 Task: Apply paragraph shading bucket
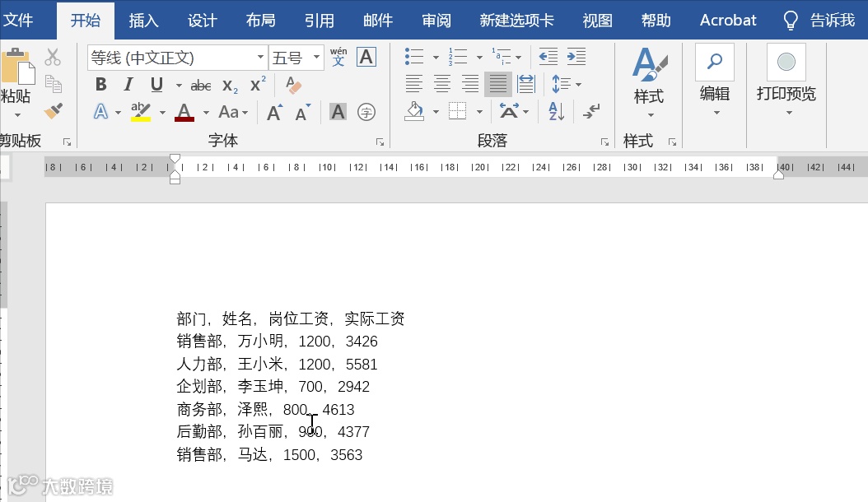[414, 111]
